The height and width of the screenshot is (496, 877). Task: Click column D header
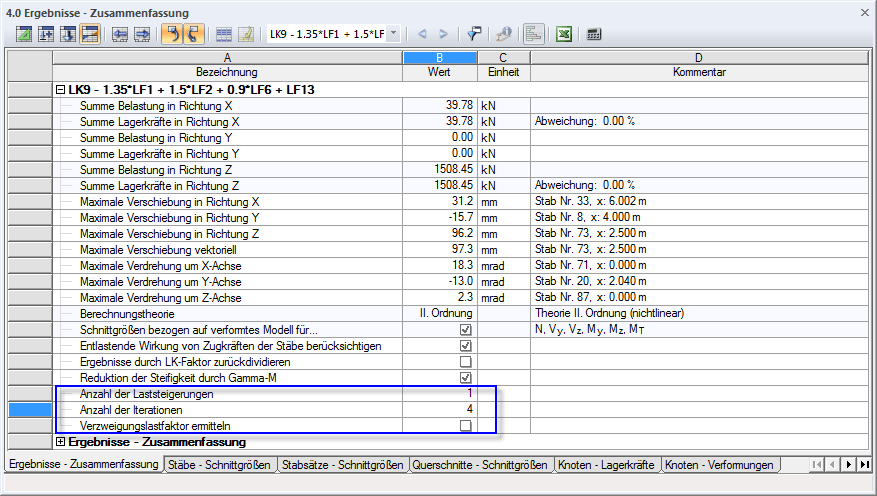click(699, 58)
